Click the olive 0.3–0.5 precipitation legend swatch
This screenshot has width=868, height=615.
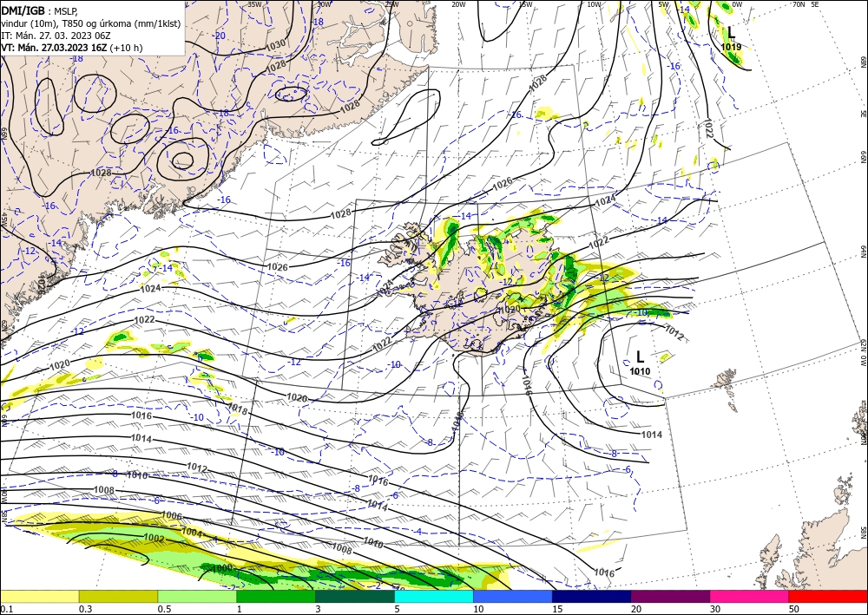click(118, 596)
